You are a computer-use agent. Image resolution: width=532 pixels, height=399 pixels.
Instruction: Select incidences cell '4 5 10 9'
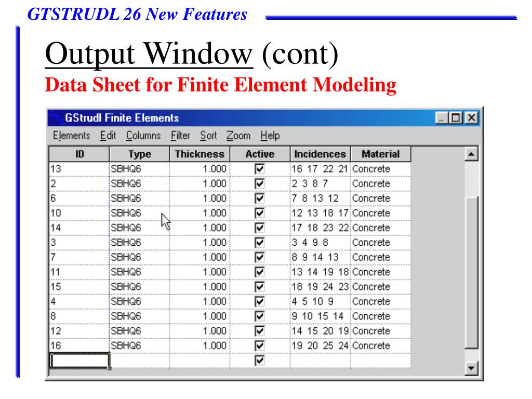pyautogui.click(x=320, y=302)
